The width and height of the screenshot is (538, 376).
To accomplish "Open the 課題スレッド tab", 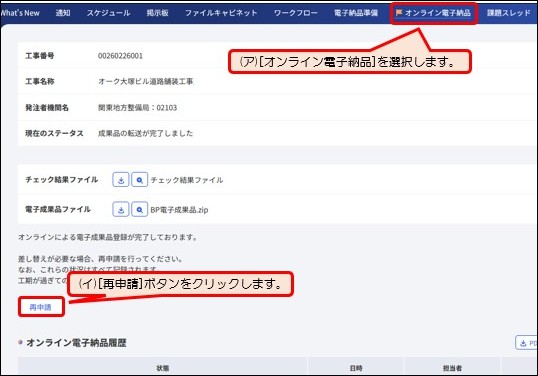I will [x=509, y=13].
